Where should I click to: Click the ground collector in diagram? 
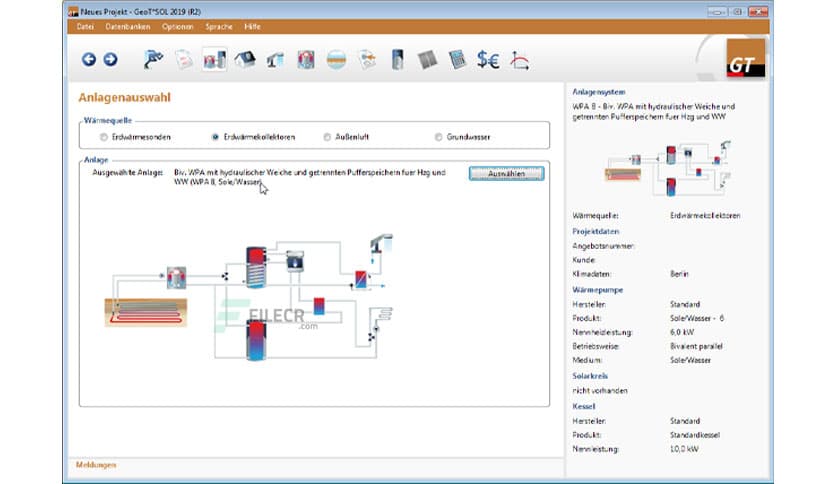point(146,312)
